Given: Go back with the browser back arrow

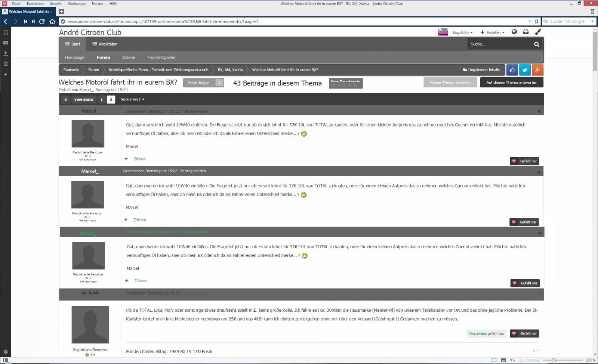Looking at the screenshot, I should 6,22.
